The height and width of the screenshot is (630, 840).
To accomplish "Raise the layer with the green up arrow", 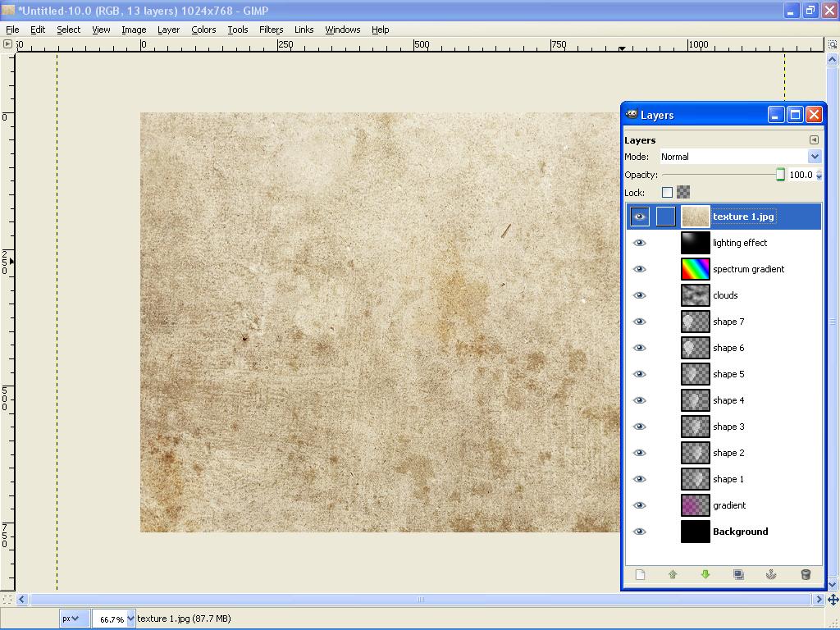I will (x=673, y=574).
